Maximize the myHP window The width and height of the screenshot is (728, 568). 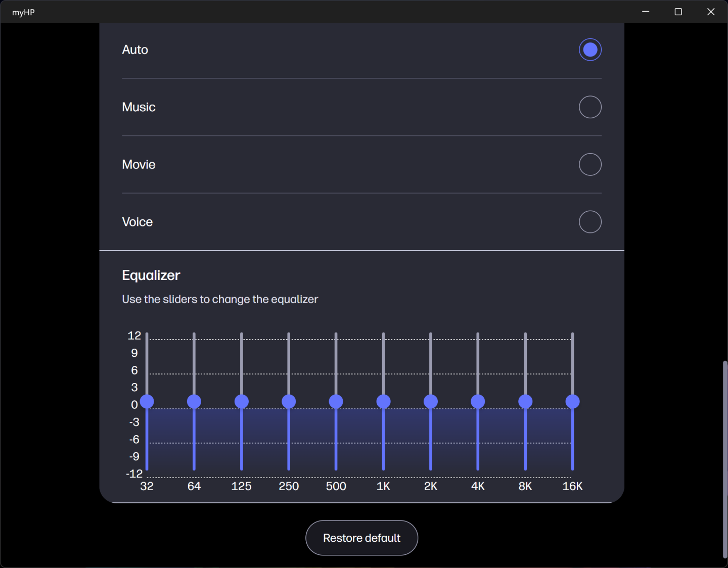(678, 12)
